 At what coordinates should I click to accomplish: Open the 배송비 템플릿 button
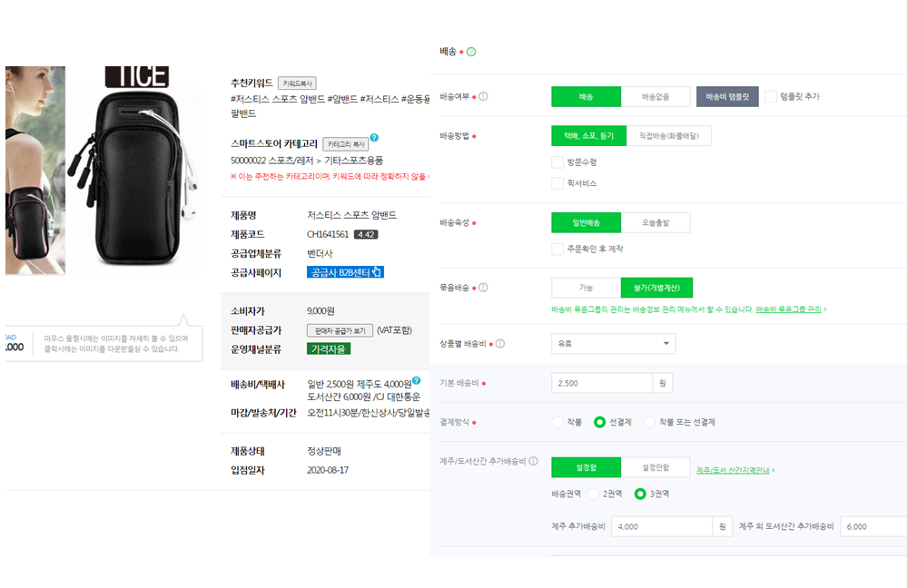coord(727,96)
